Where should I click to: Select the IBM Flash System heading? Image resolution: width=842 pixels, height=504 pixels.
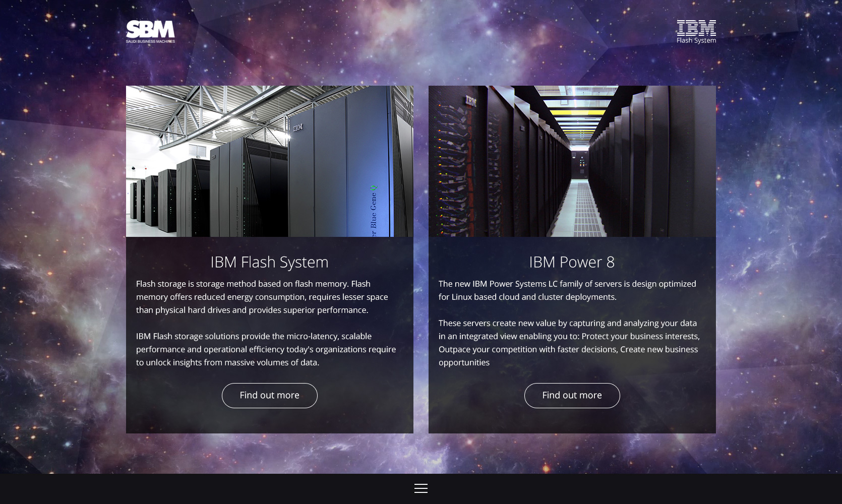pyautogui.click(x=270, y=262)
